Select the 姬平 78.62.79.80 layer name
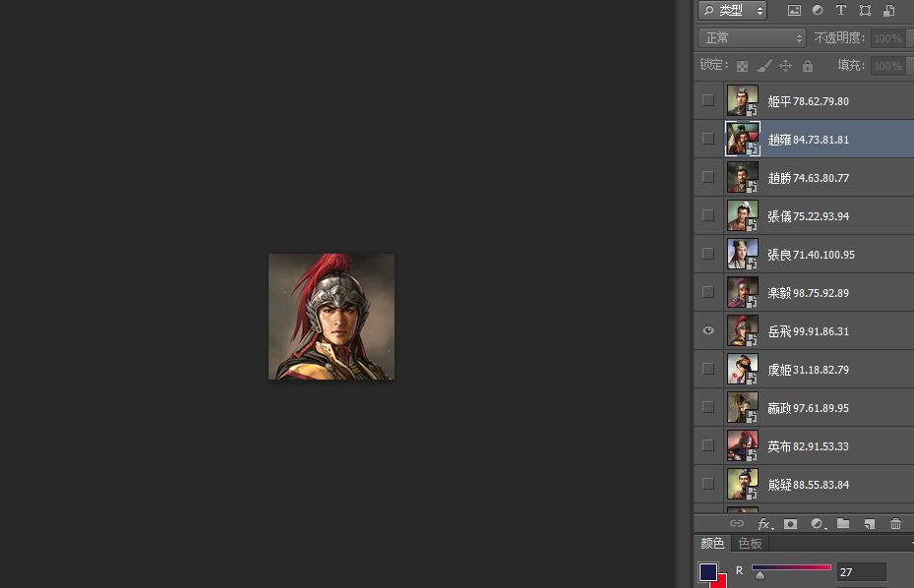The image size is (914, 588). (x=808, y=101)
